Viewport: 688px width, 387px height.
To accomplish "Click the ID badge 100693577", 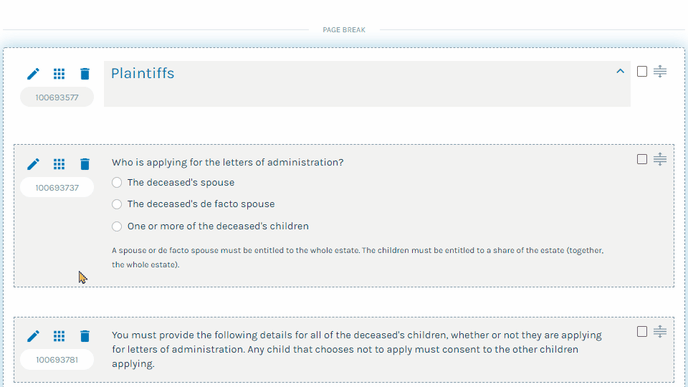I will pyautogui.click(x=57, y=97).
